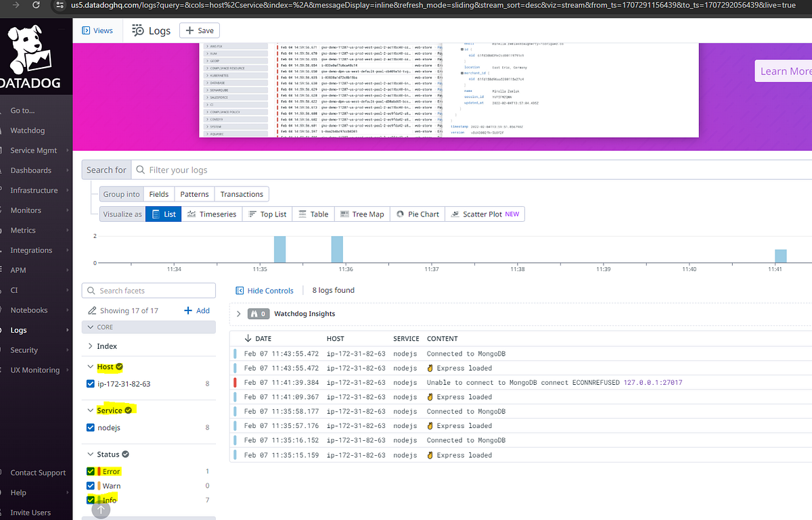The height and width of the screenshot is (520, 812).
Task: Switch to the Table visualization
Action: 313,214
